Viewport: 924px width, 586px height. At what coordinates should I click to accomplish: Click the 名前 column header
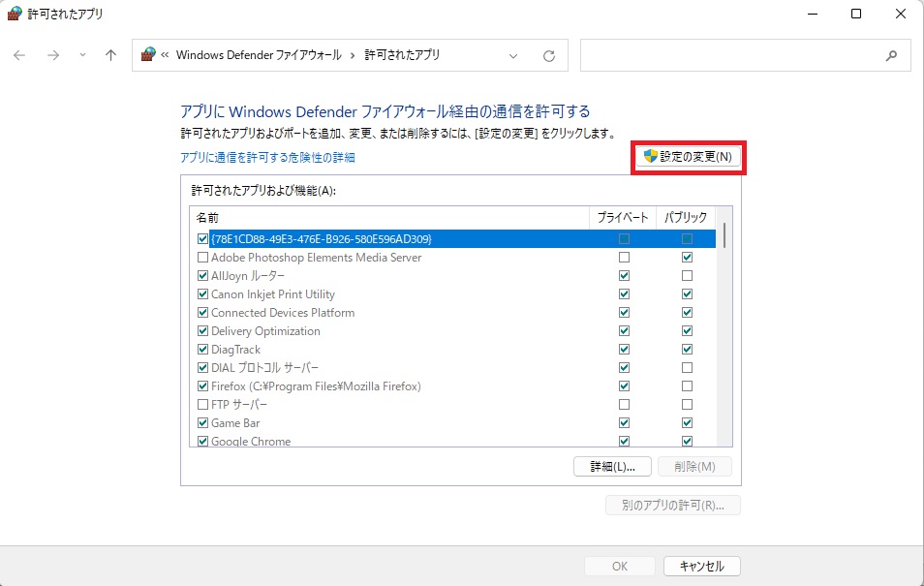(389, 218)
